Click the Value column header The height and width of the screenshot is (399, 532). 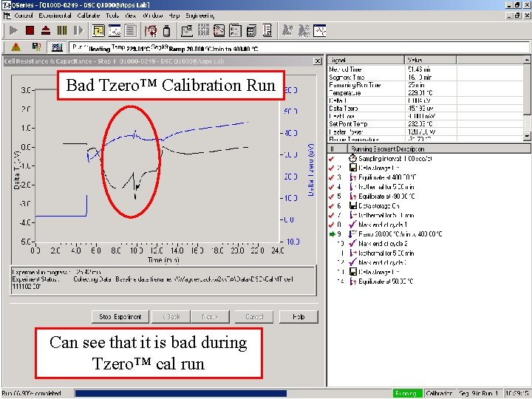(x=430, y=60)
